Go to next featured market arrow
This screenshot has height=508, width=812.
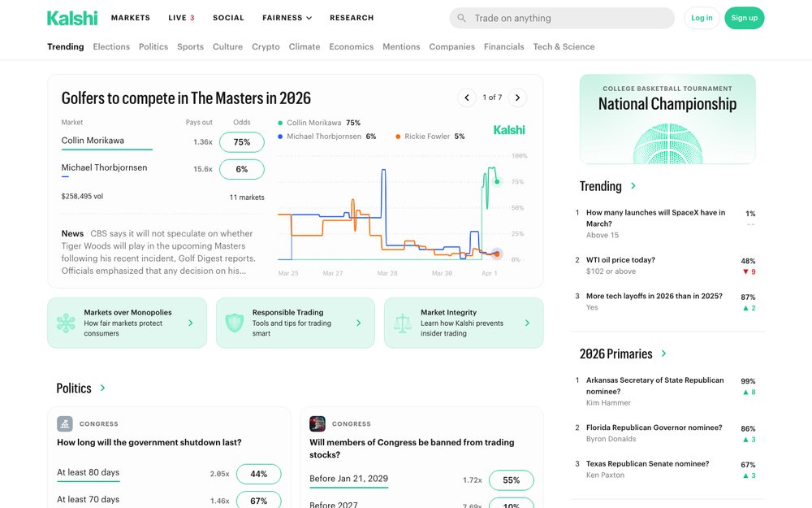tap(517, 98)
